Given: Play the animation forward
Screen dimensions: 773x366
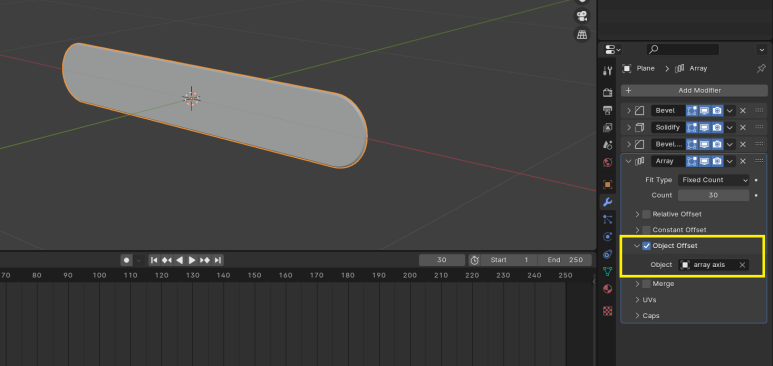Looking at the screenshot, I should pyautogui.click(x=192, y=260).
